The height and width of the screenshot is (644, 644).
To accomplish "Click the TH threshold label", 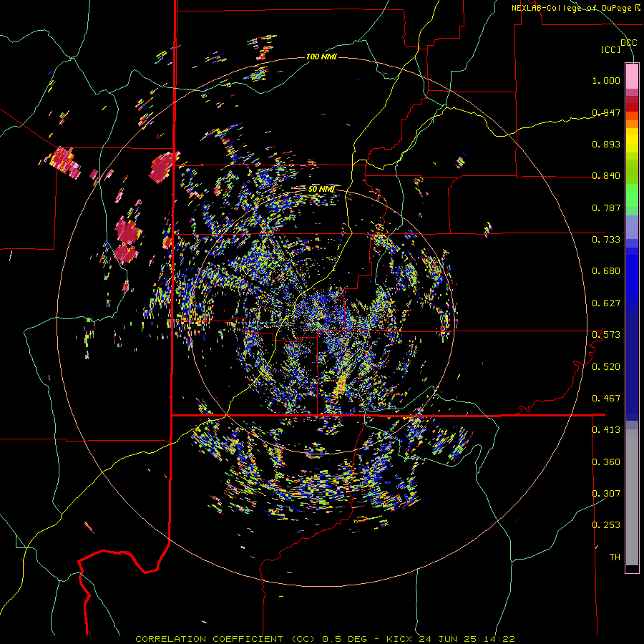I will [x=615, y=557].
